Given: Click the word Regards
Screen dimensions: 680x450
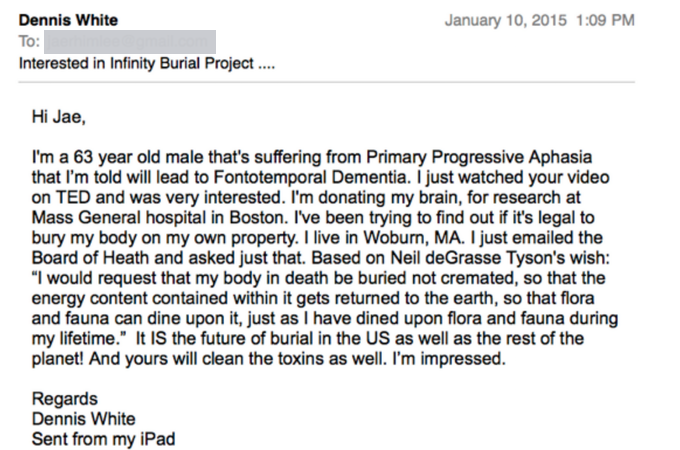Looking at the screenshot, I should pyautogui.click(x=65, y=399).
